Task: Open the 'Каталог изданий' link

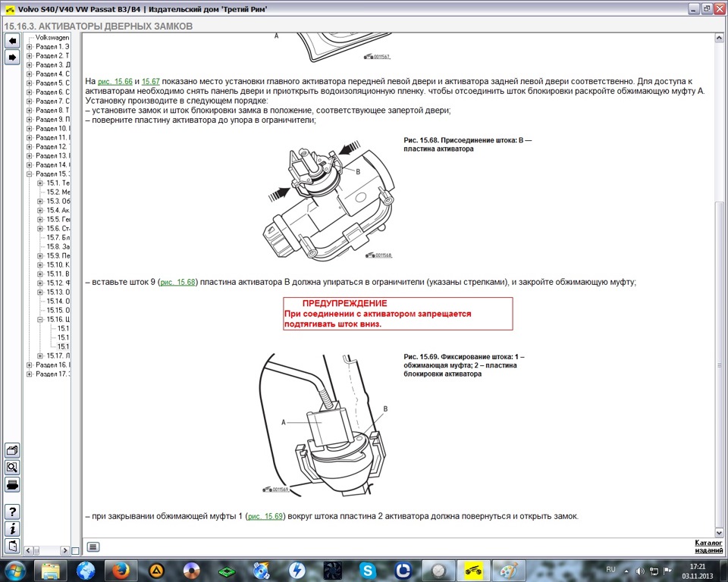Action: 708,546
